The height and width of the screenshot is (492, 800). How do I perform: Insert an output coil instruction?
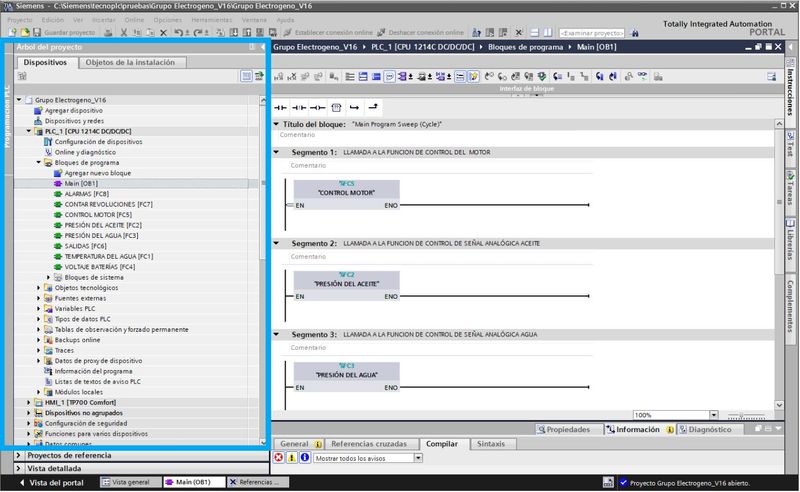(317, 108)
